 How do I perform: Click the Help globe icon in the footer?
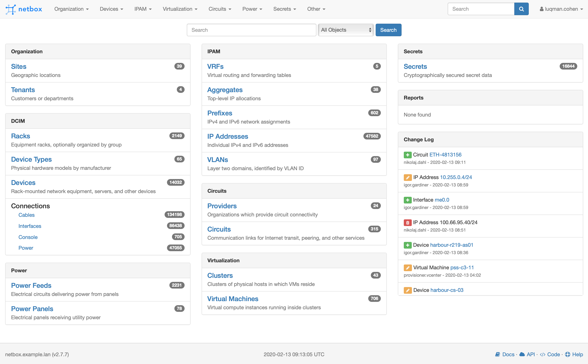tap(568, 354)
